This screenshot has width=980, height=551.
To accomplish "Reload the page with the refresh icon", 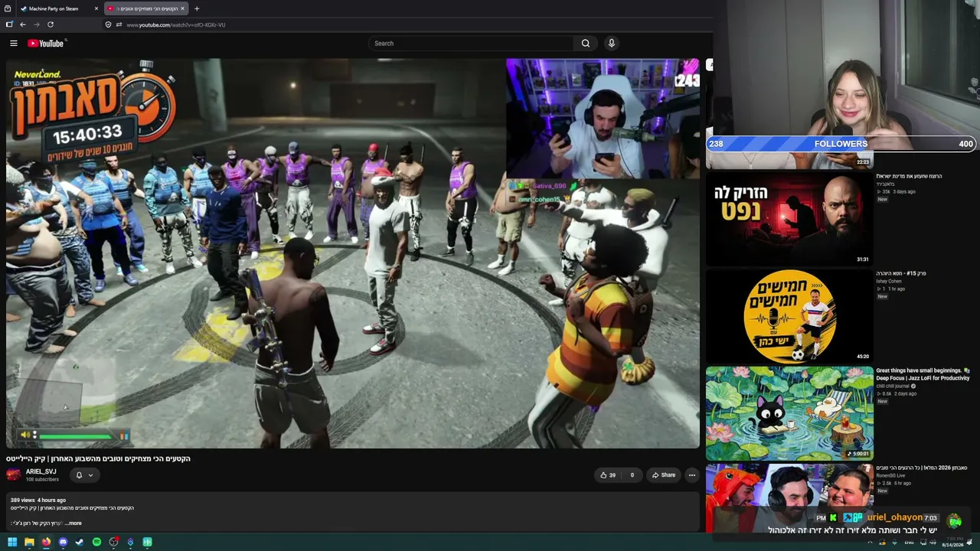I will tap(50, 24).
